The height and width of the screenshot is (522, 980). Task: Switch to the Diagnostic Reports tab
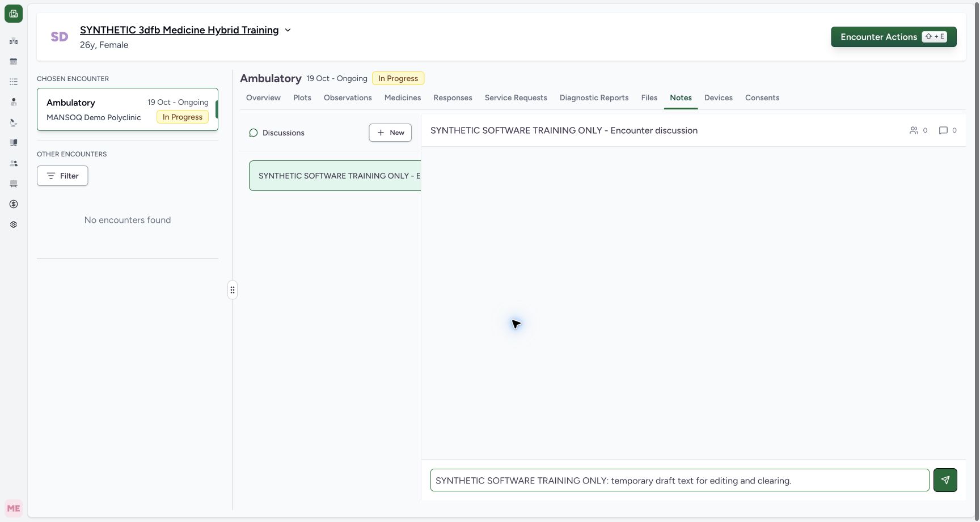click(594, 97)
